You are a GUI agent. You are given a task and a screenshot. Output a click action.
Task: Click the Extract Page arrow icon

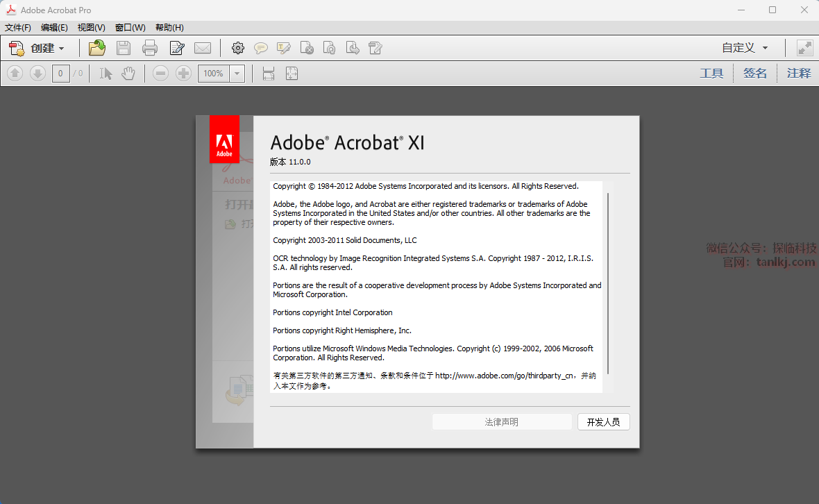pos(353,48)
